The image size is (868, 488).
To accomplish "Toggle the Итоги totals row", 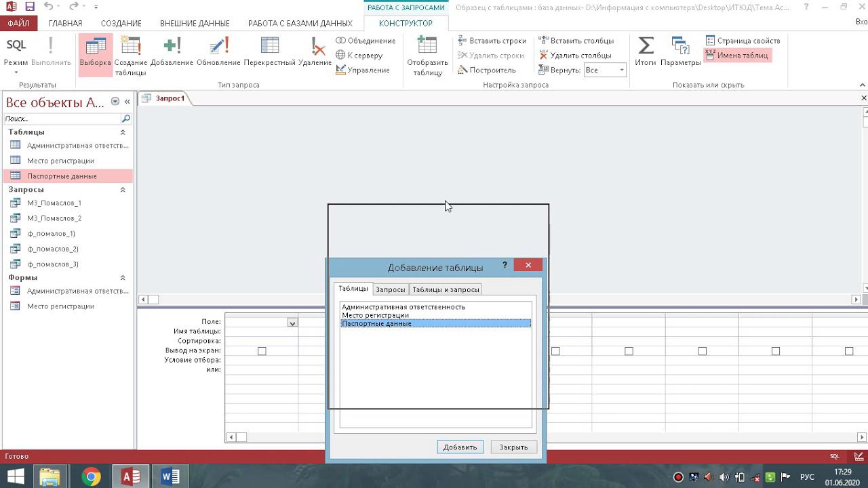I will point(646,53).
